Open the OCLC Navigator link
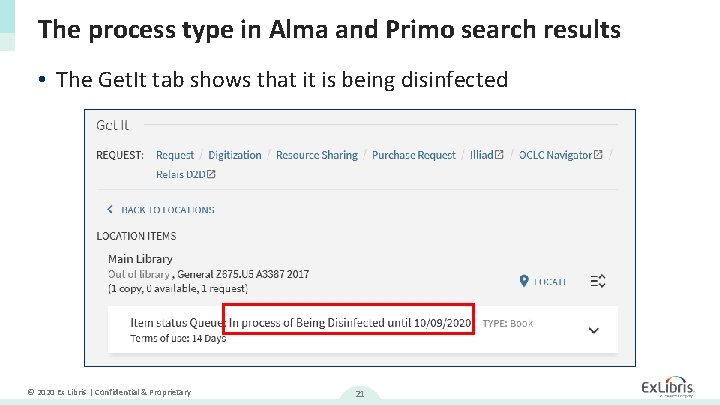Screen dimensions: 720x405 [555, 155]
